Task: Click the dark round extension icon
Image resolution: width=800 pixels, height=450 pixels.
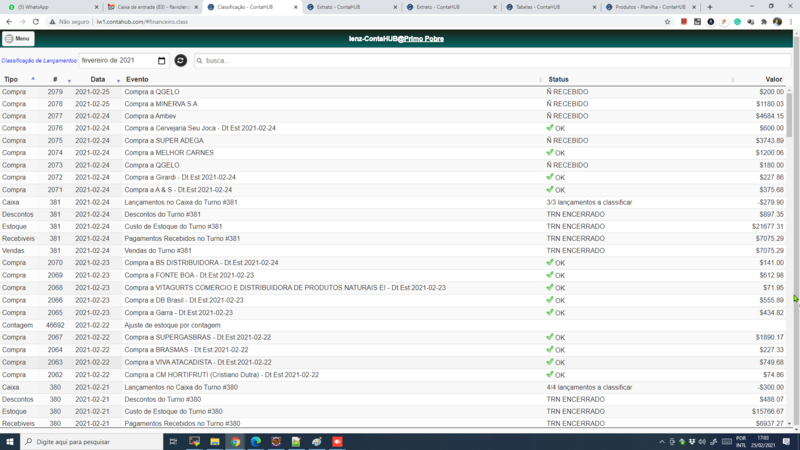Action: coord(711,22)
